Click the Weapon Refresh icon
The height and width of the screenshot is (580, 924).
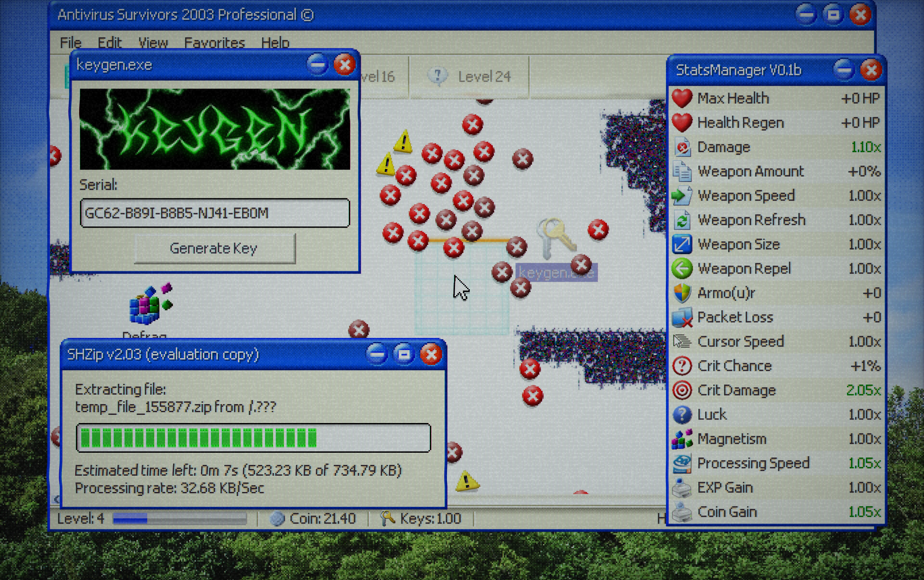tap(682, 220)
